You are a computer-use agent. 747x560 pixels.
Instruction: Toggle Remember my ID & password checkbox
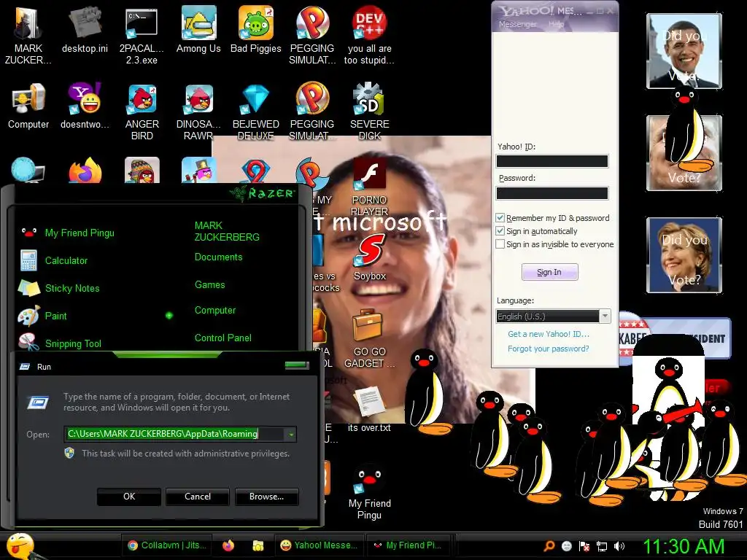pyautogui.click(x=500, y=217)
